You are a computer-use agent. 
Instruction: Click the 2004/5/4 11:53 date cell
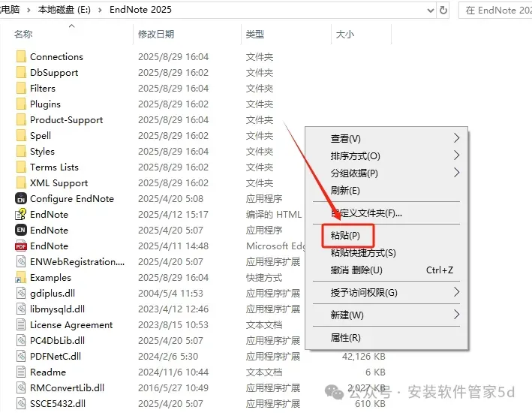170,293
